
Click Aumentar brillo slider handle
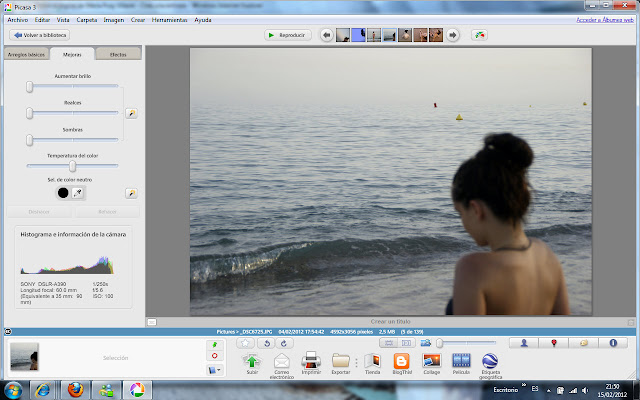click(29, 87)
